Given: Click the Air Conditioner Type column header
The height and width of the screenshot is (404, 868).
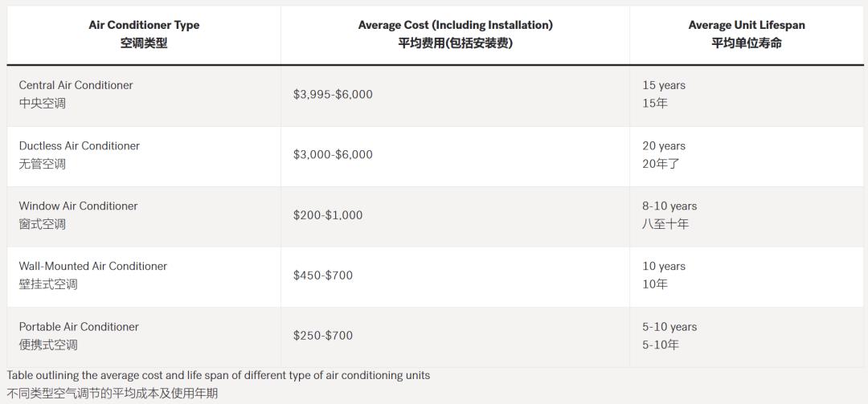Looking at the screenshot, I should coord(144,26).
